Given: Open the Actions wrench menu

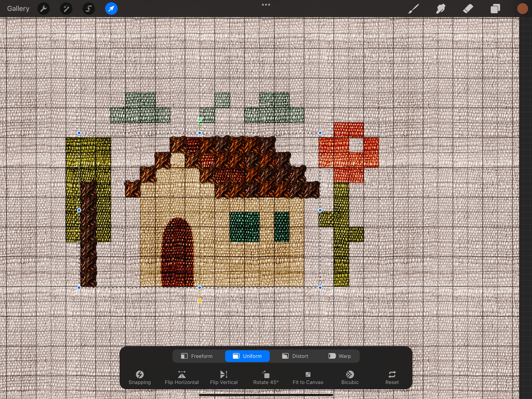Looking at the screenshot, I should (44, 9).
